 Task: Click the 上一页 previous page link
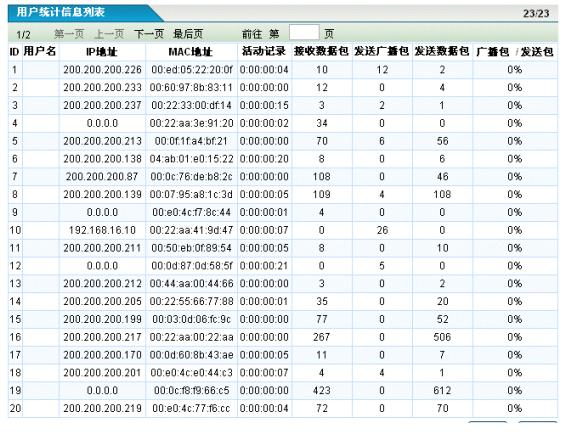click(109, 34)
